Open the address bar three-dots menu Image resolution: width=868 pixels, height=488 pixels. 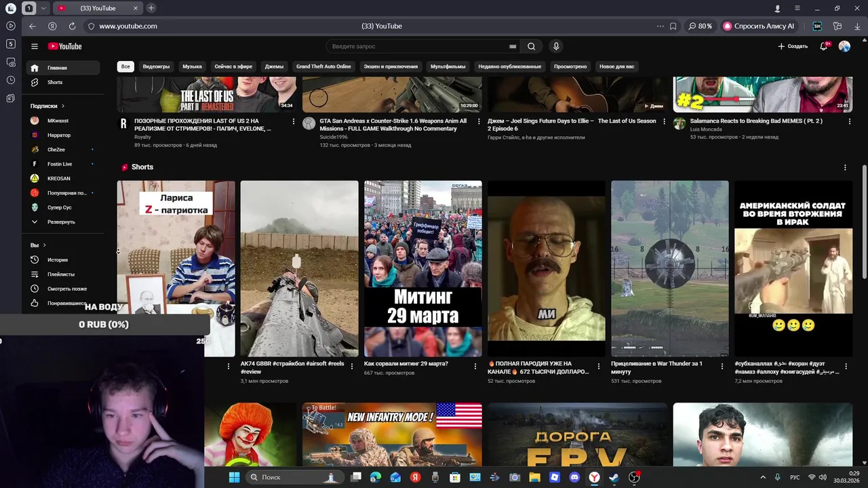660,26
